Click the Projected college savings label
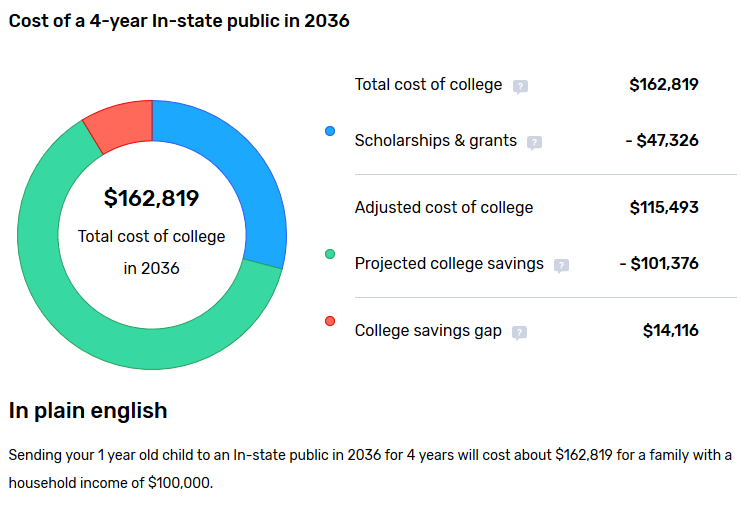741x510 pixels. pos(449,264)
